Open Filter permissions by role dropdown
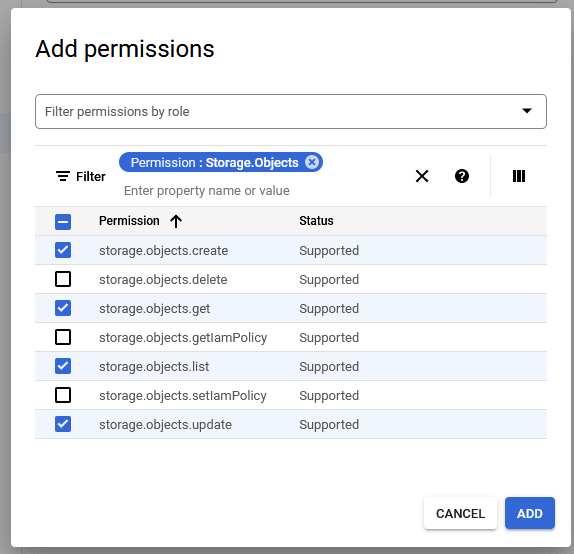This screenshot has height=554, width=574. coord(291,111)
